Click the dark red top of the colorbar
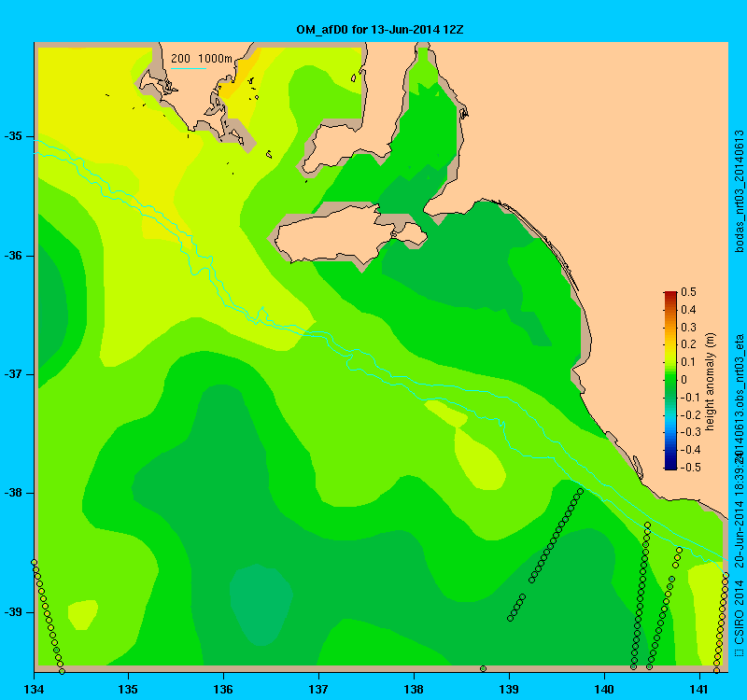This screenshot has height=700, width=747. pos(670,295)
